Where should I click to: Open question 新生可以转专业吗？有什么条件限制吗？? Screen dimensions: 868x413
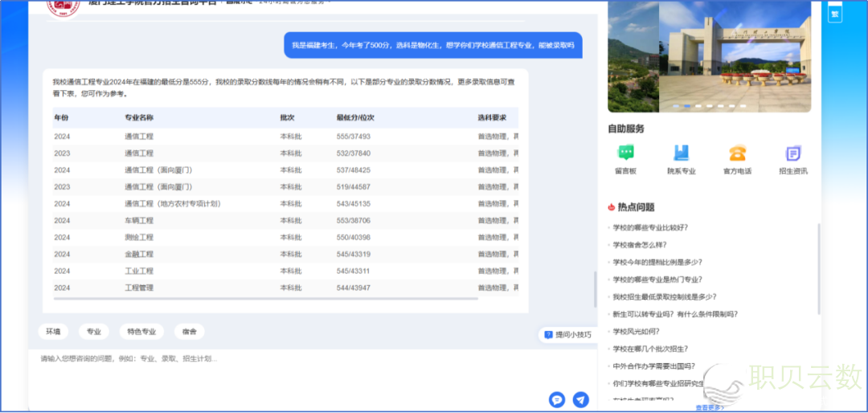(x=675, y=314)
